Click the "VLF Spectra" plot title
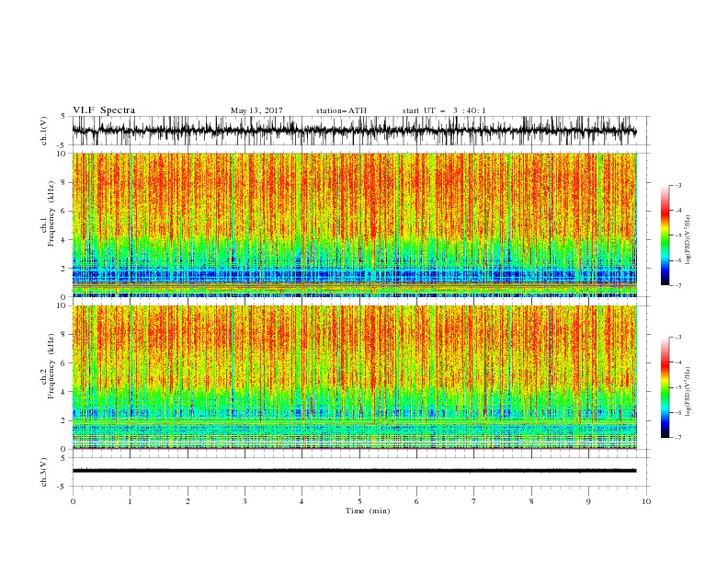 104,110
